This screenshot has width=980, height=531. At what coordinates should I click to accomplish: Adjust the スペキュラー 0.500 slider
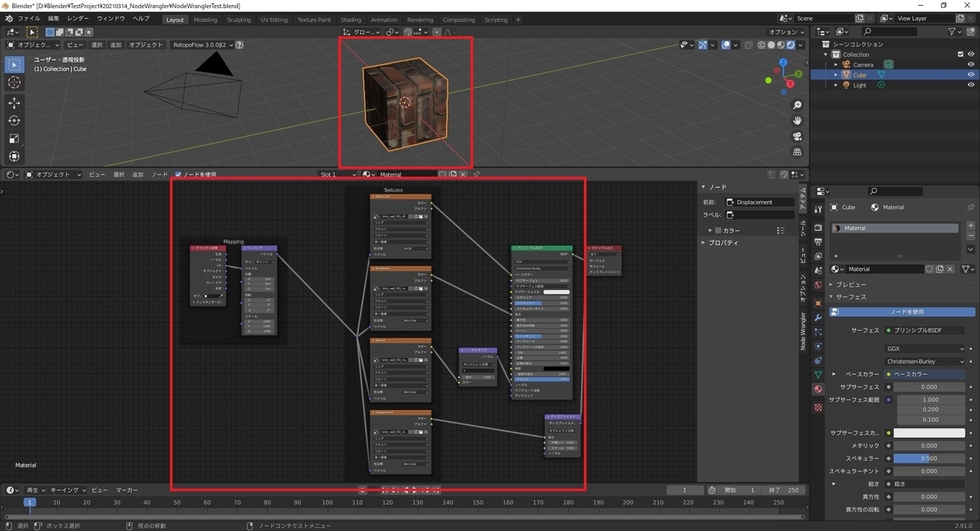tap(929, 458)
